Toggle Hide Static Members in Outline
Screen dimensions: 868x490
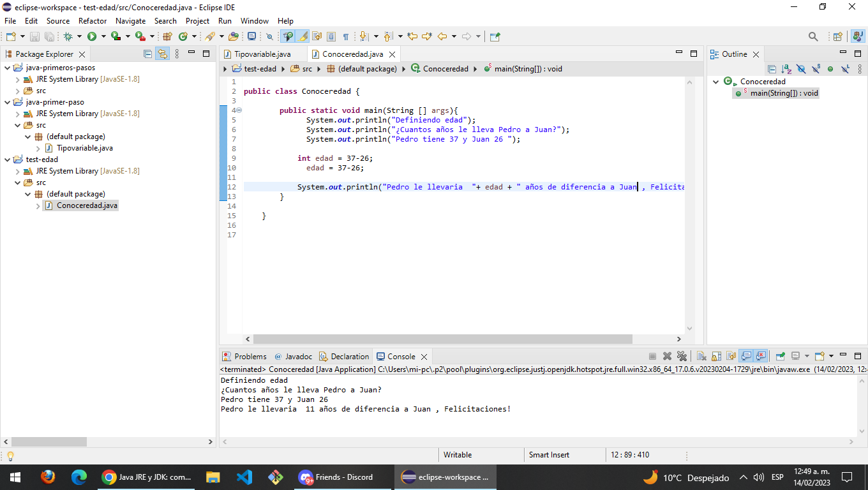pos(816,68)
